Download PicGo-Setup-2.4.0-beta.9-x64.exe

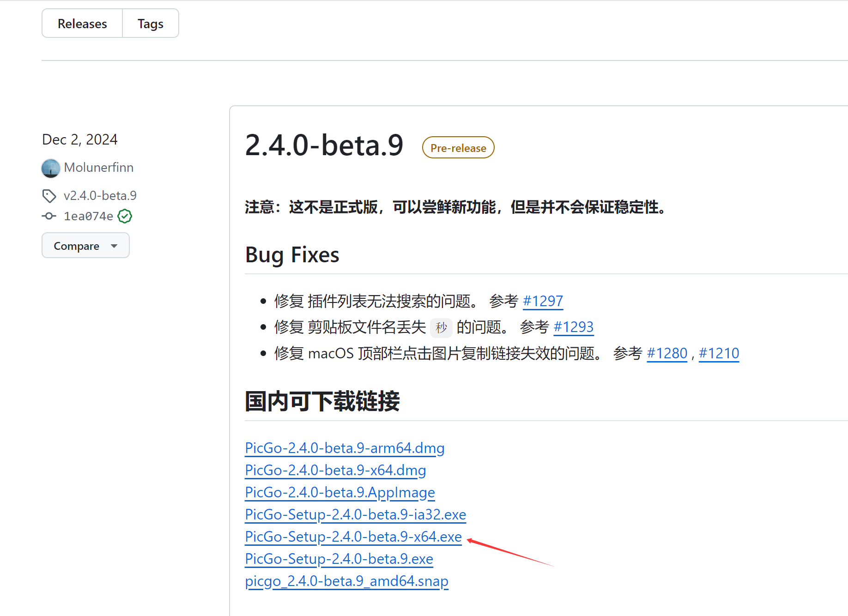pyautogui.click(x=353, y=537)
